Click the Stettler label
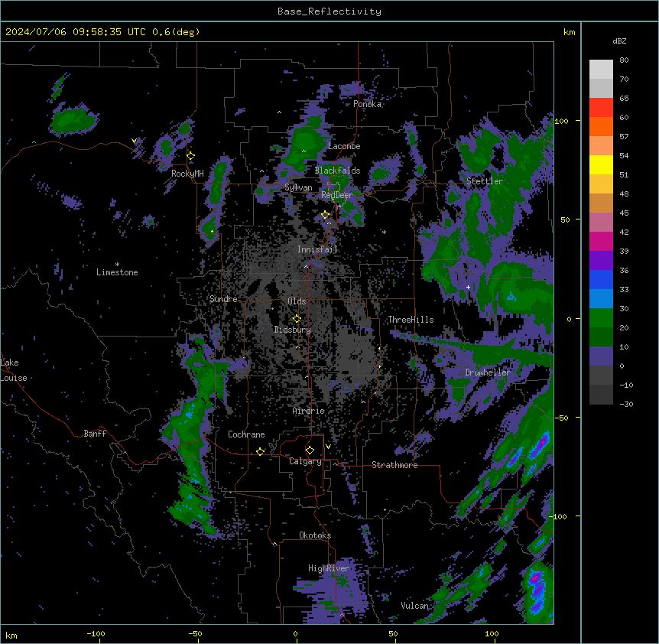This screenshot has width=659, height=644. point(485,181)
